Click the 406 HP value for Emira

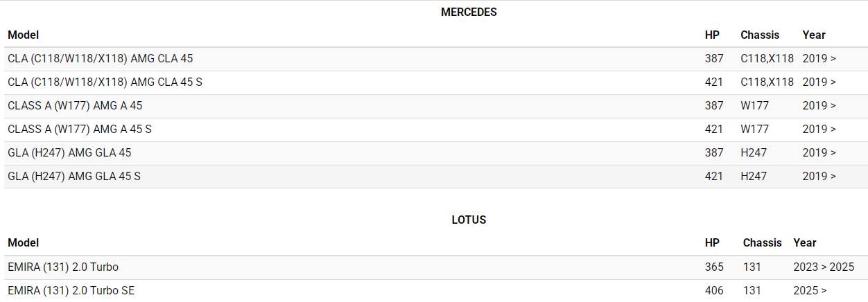(x=714, y=291)
